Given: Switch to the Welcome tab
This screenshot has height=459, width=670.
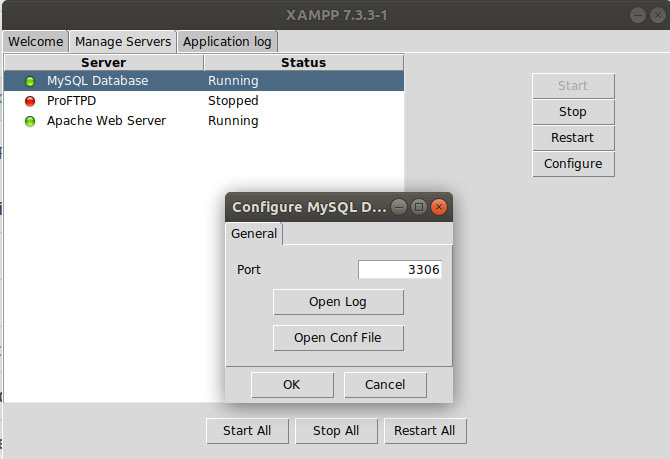Looking at the screenshot, I should coord(35,42).
